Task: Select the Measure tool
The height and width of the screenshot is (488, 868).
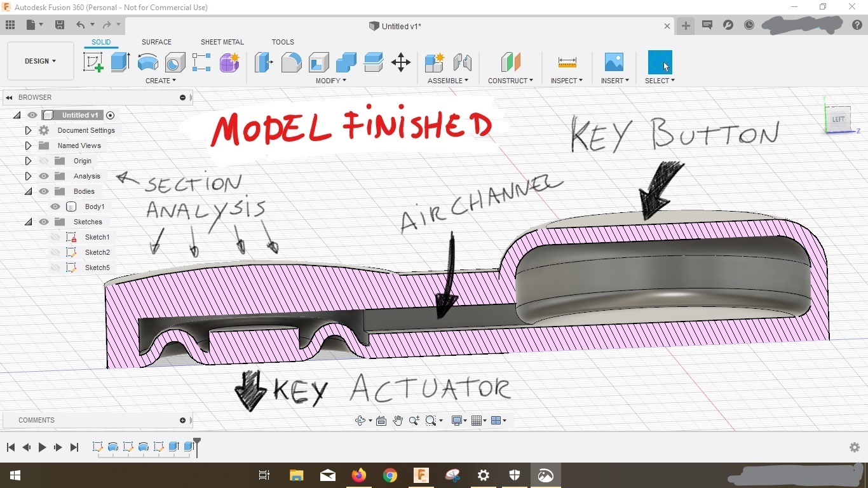Action: pos(567,62)
